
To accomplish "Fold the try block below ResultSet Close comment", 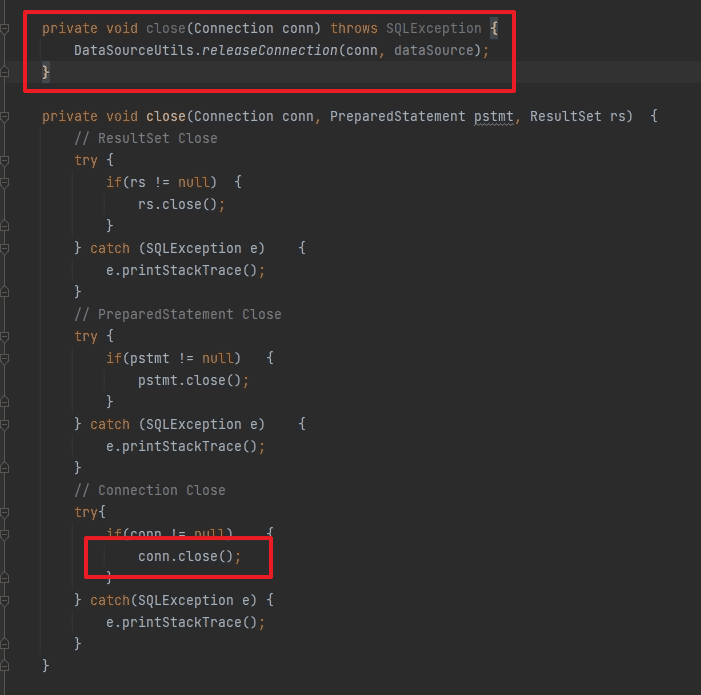I will pyautogui.click(x=4, y=161).
